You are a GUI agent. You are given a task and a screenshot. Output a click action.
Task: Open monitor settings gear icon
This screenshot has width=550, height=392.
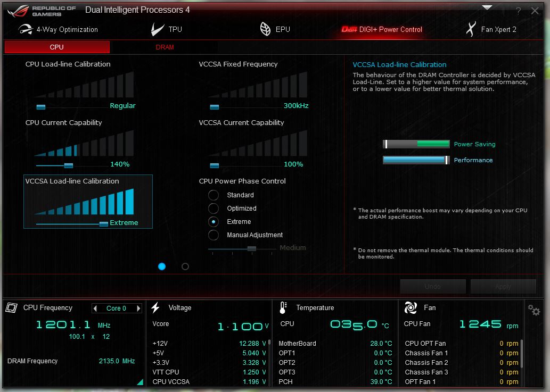click(x=534, y=310)
